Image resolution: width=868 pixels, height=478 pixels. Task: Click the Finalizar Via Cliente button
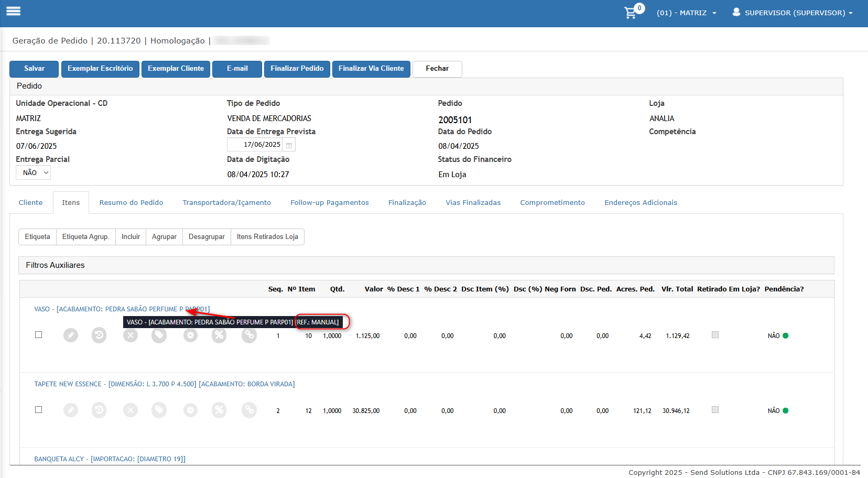point(371,69)
